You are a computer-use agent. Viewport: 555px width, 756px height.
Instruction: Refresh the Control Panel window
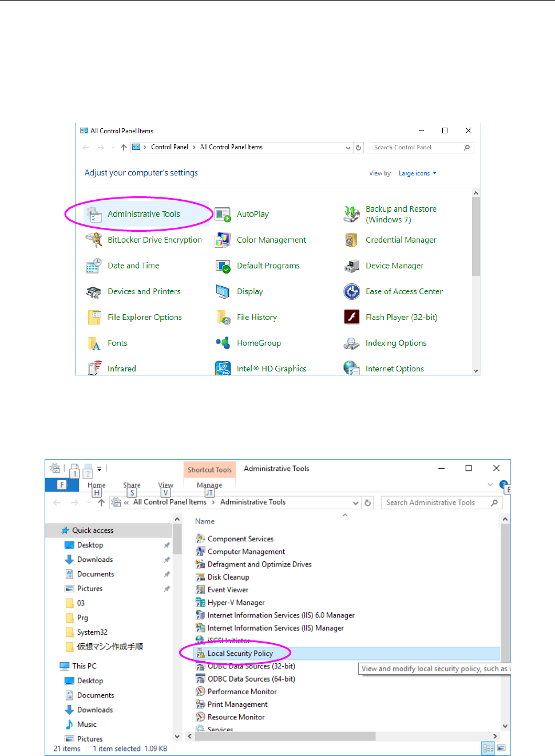coord(359,148)
